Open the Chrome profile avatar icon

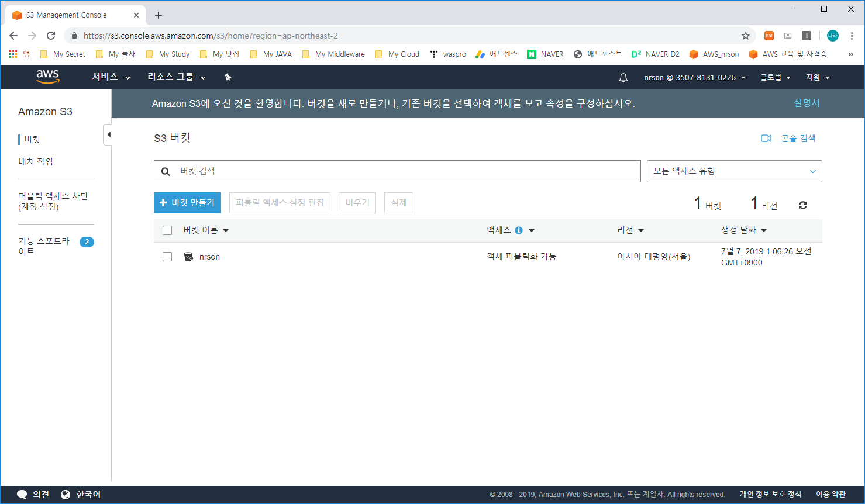pyautogui.click(x=832, y=36)
